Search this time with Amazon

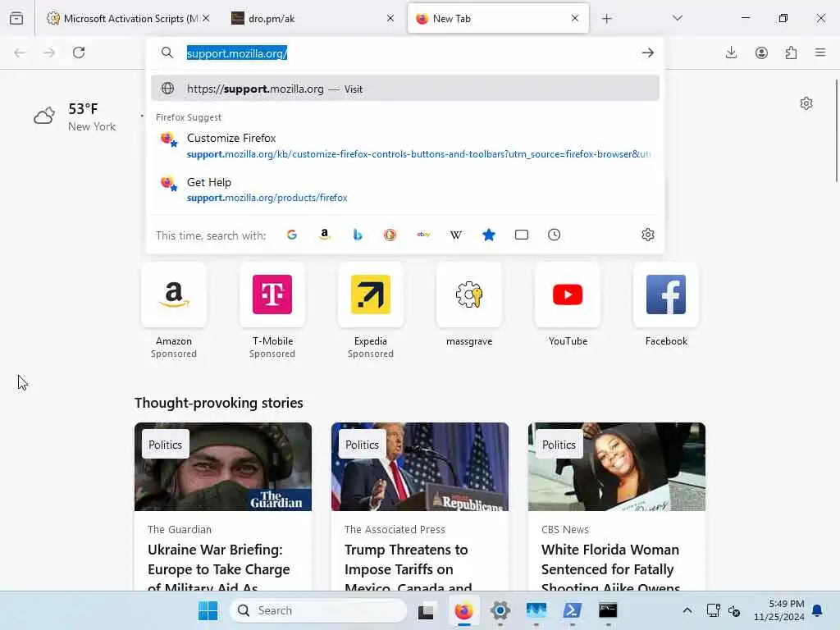(x=325, y=235)
